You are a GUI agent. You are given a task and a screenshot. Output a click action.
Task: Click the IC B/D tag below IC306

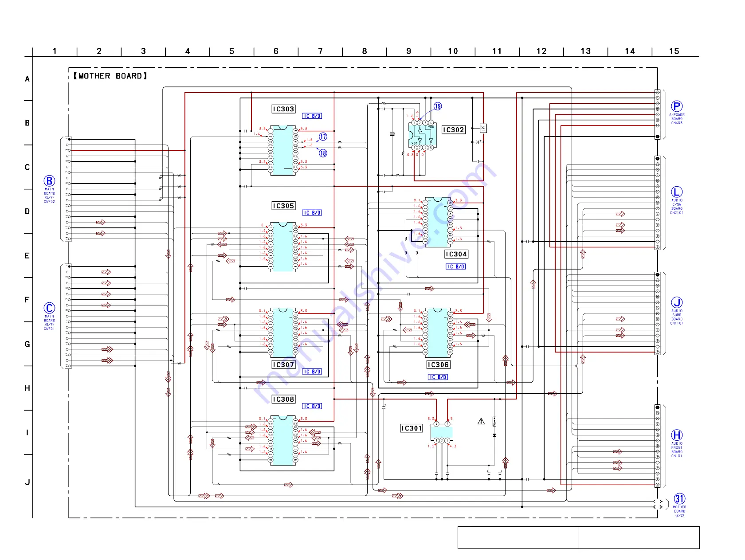tap(438, 377)
